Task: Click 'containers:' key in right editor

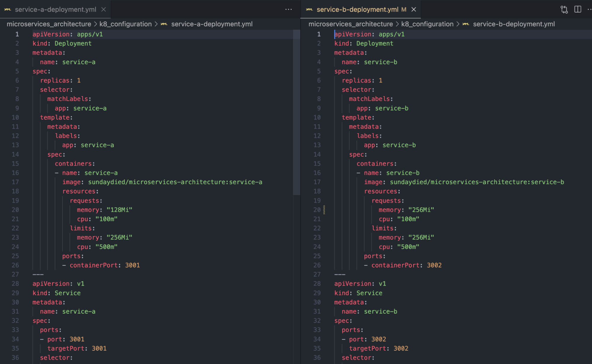Action: tap(376, 163)
